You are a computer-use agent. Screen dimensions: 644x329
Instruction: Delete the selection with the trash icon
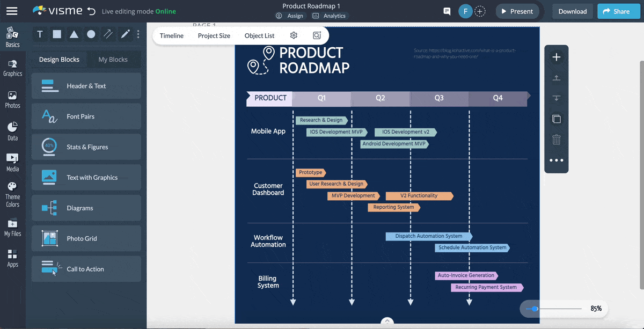tap(557, 140)
